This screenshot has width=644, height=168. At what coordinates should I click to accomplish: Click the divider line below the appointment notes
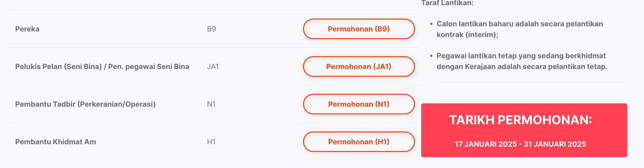pos(532,82)
